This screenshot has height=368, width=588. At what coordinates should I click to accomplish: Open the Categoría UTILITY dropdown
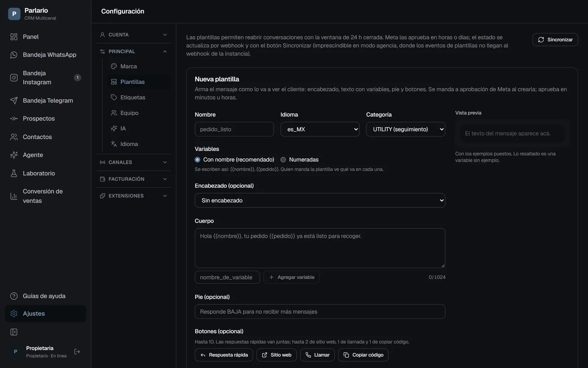coord(406,129)
